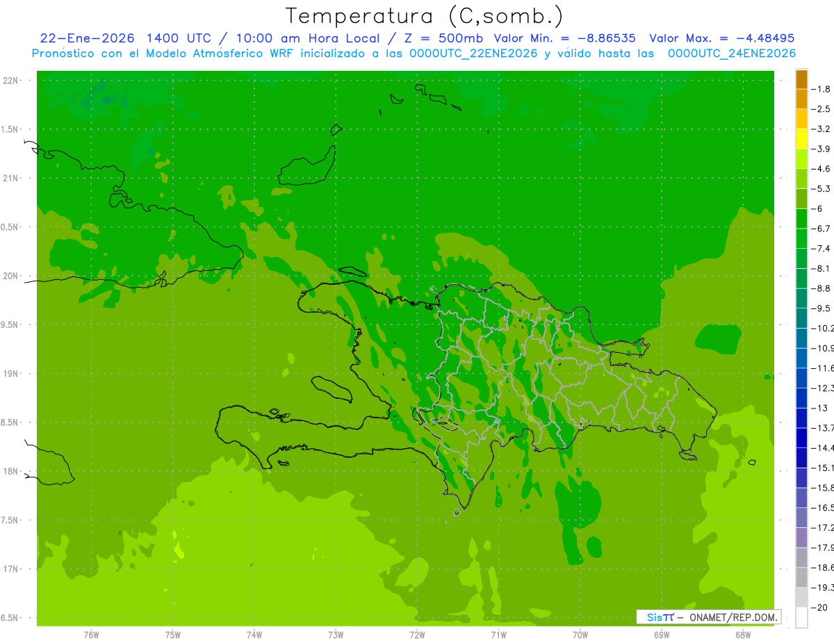
Task: Click the -6 colorbar value
Action: pos(817,208)
